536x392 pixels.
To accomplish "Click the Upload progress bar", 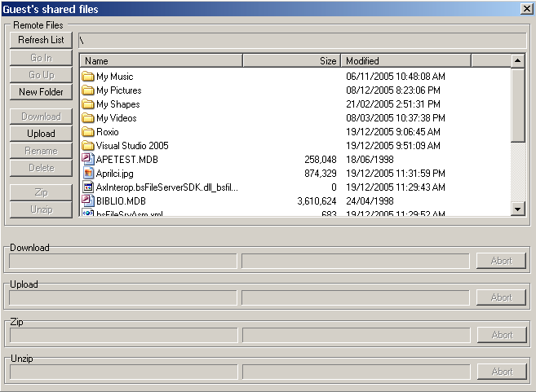I will pyautogui.click(x=355, y=297).
